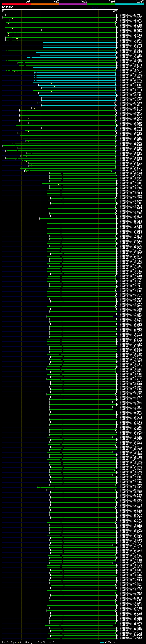The height and width of the screenshot is (644, 146).
Task: Select hit label UniRef100_B6SWN1
Action: coord(131,60)
